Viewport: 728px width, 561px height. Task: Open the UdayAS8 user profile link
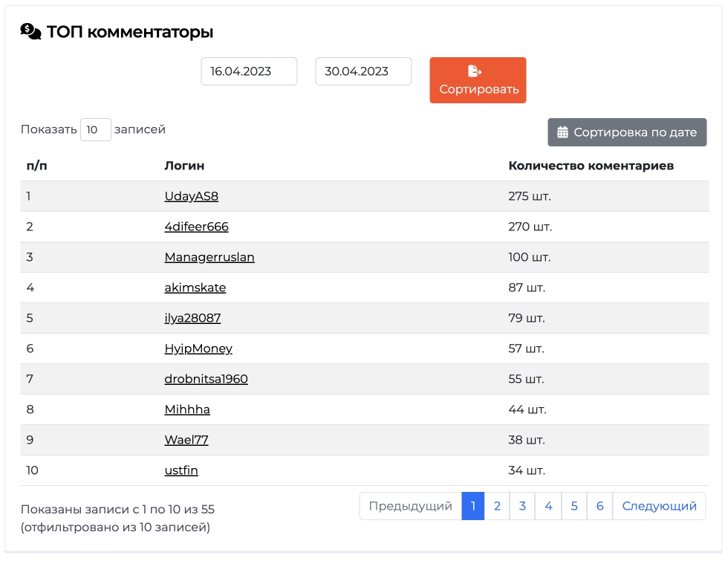pyautogui.click(x=192, y=196)
